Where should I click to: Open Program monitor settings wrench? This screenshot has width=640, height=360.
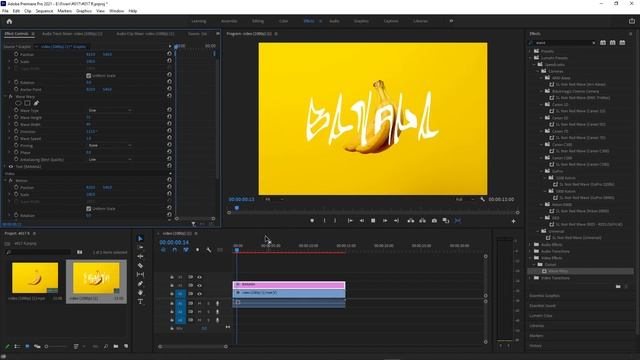point(482,199)
